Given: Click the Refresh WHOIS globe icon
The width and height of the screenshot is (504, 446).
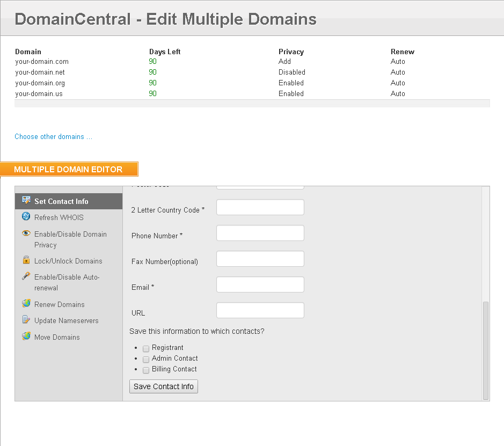Looking at the screenshot, I should click(26, 216).
